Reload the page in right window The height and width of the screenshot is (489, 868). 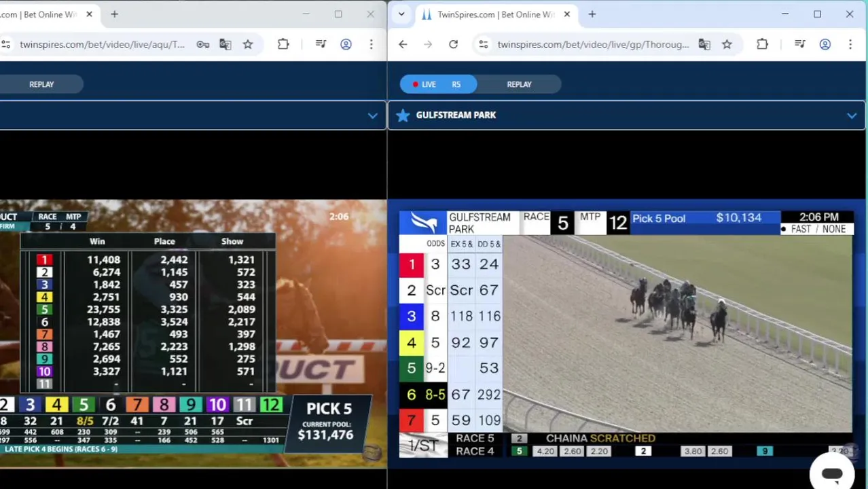coord(453,44)
